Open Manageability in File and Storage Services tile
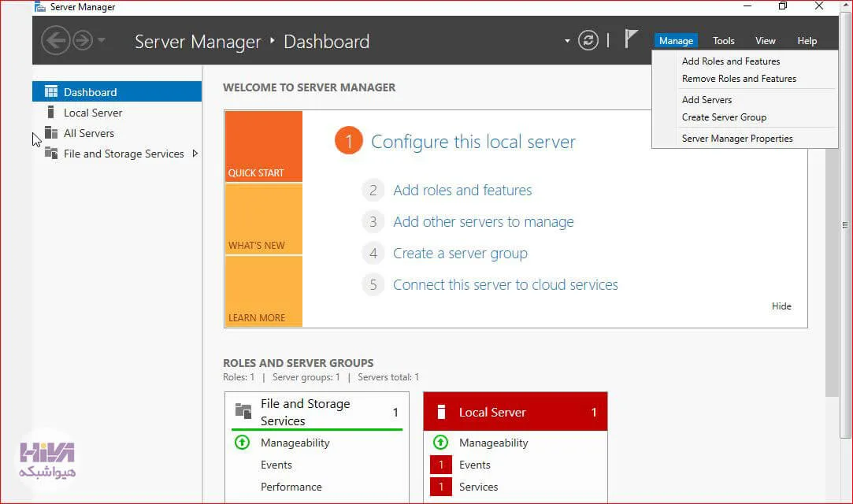Screen dimensions: 853x504 [295, 443]
